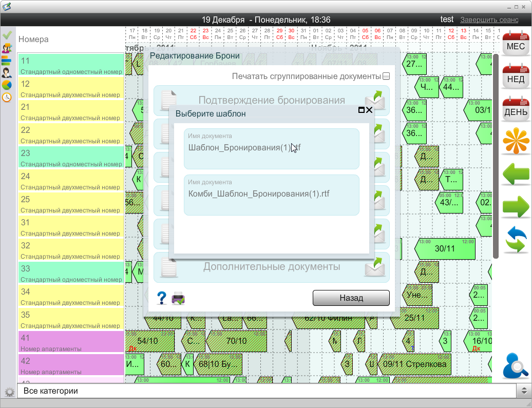532x408 pixels.
Task: Select template Шаблон_Бронирования(1).rtf
Action: 272,148
